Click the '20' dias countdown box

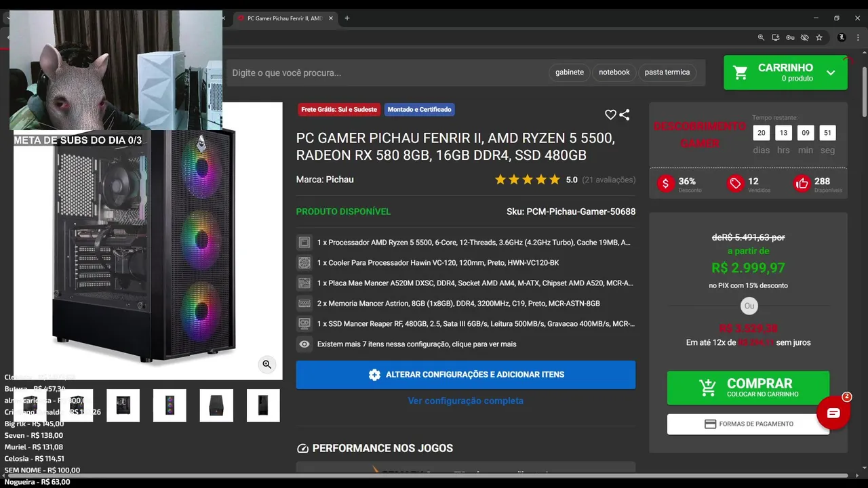tap(762, 133)
